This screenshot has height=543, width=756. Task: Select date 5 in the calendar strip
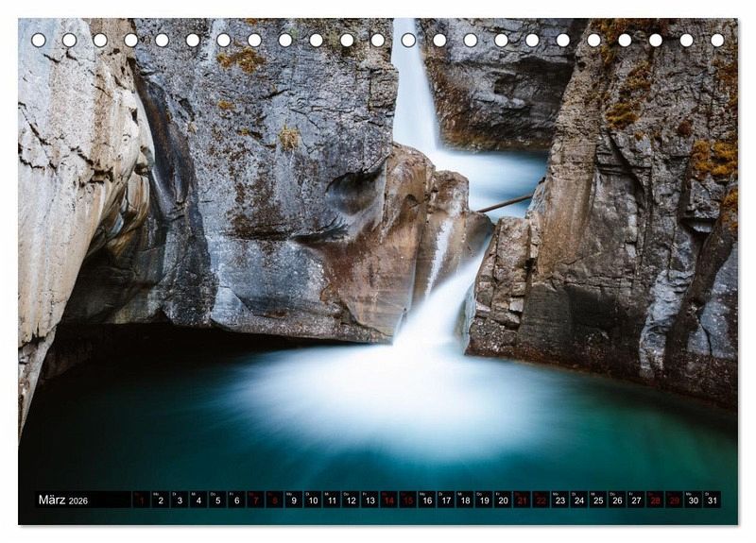tap(218, 500)
